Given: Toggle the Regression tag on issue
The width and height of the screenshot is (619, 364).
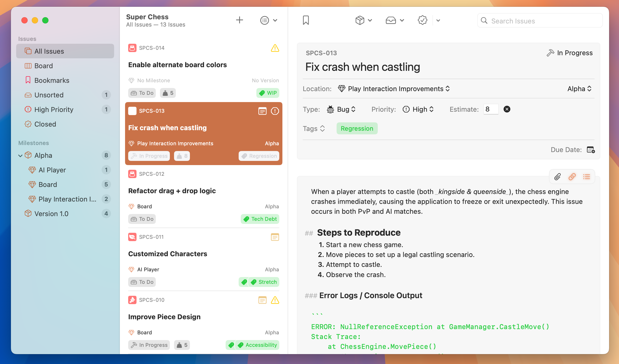Looking at the screenshot, I should tap(357, 128).
